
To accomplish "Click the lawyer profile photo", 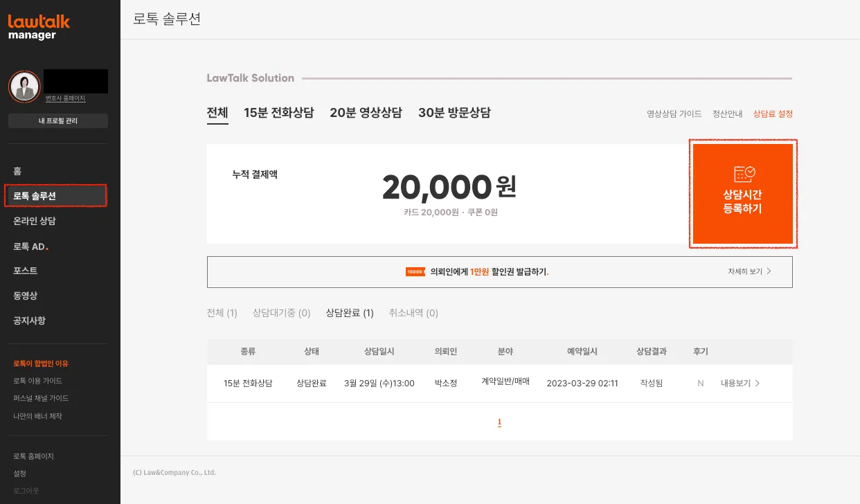I will [x=24, y=87].
